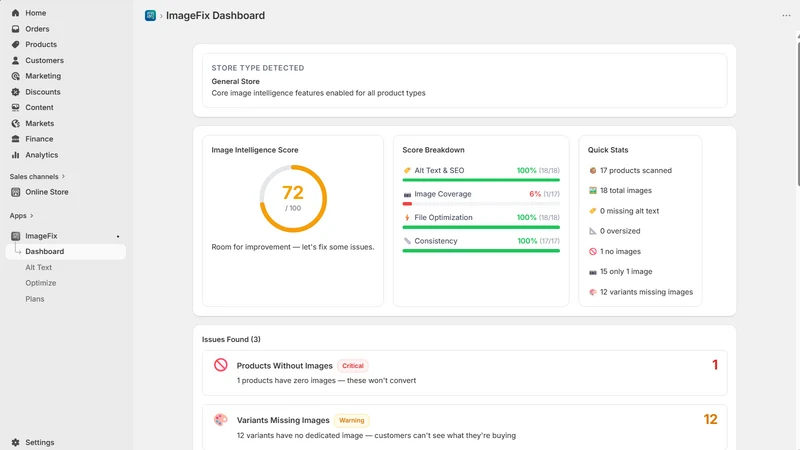800x450 pixels.
Task: Click the pin dot next to ImageFix
Action: (x=118, y=236)
